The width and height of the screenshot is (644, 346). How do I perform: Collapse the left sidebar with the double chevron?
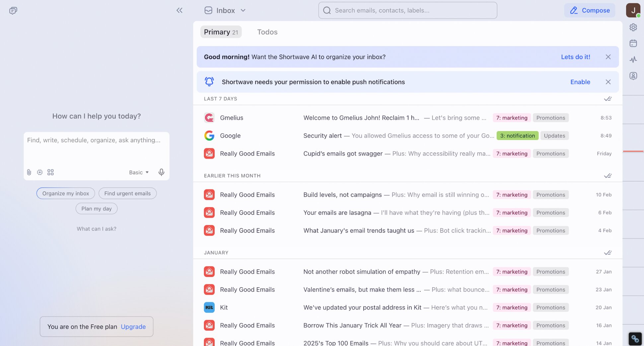click(x=179, y=10)
